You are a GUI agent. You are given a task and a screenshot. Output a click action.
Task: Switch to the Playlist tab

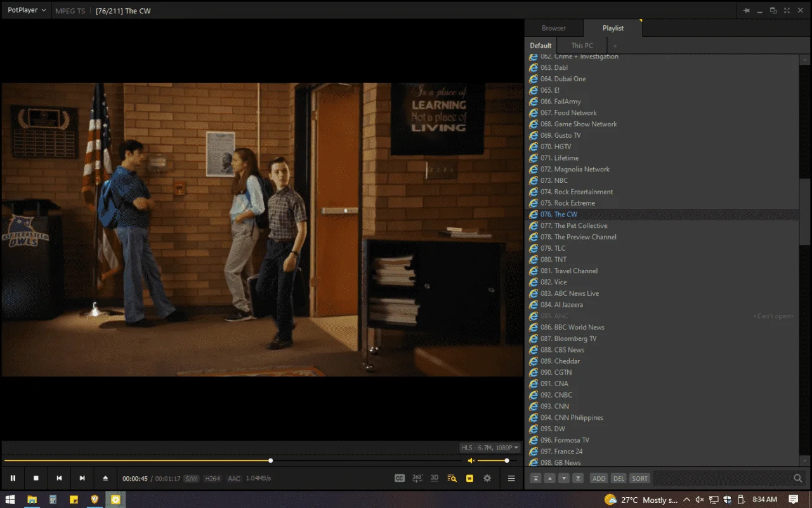pyautogui.click(x=613, y=28)
